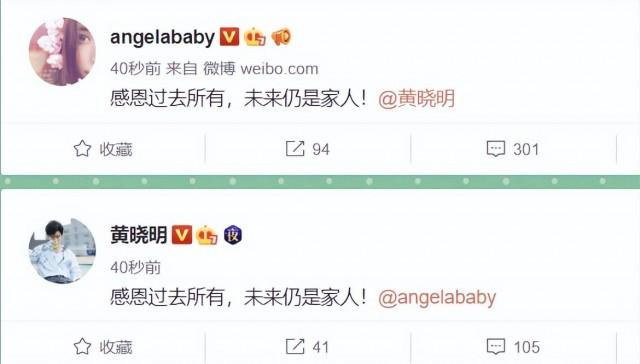Repost angelababy's post showing 94
Screen dimensions: 640x364
[308, 149]
